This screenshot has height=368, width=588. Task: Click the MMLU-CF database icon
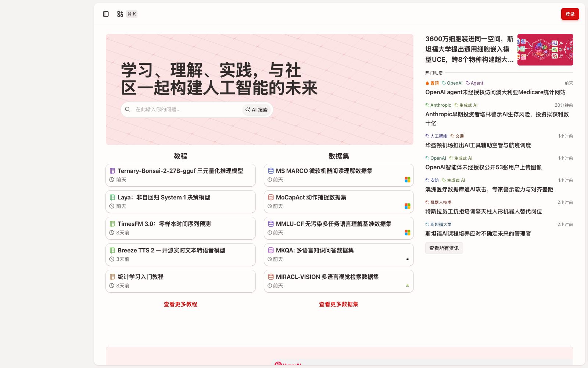pos(271,224)
